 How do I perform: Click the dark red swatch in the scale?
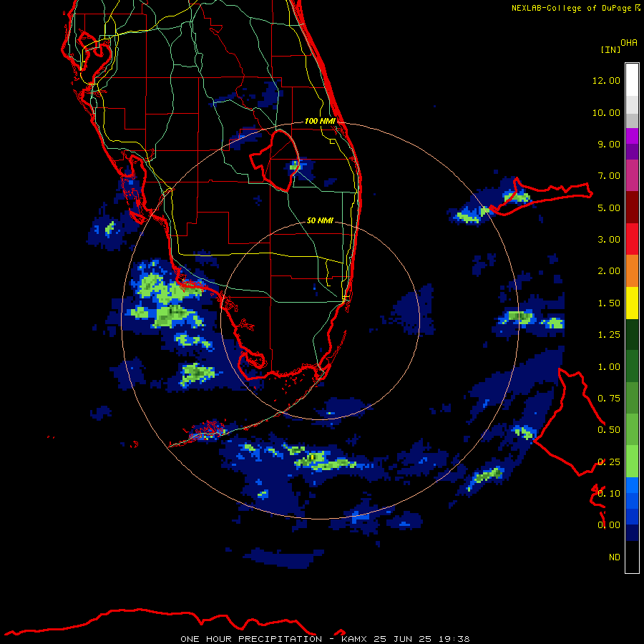(x=632, y=208)
